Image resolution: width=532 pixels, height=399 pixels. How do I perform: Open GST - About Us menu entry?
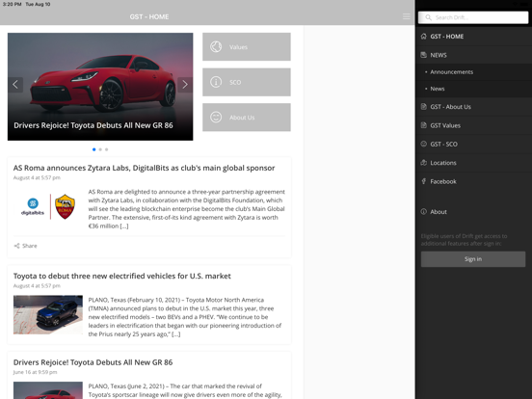click(x=473, y=107)
